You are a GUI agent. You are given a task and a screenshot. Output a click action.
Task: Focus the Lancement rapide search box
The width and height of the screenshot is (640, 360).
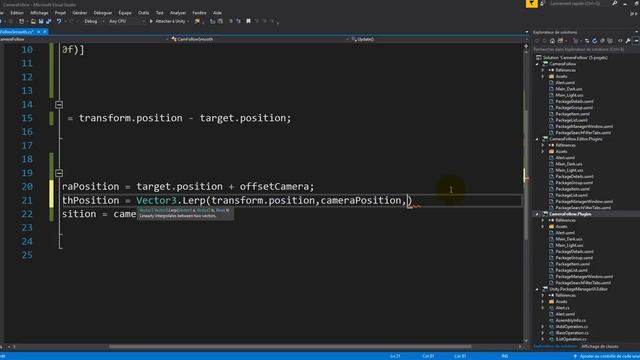click(579, 3)
